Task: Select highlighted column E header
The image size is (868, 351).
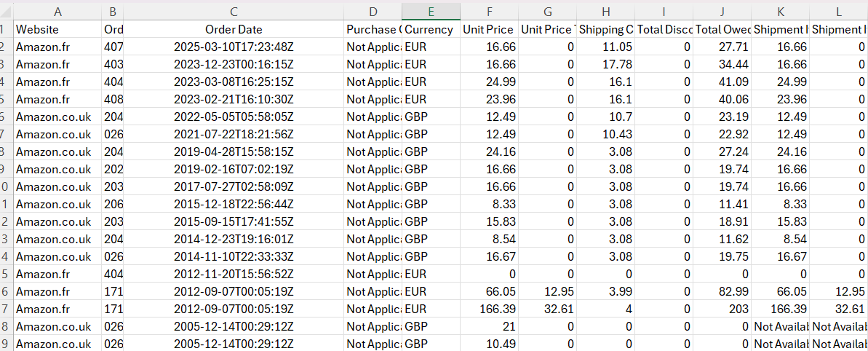Action: click(431, 11)
